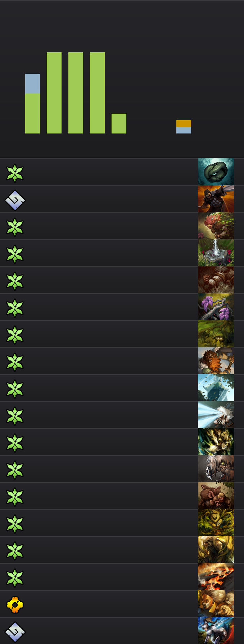This screenshot has width=244, height=644.
Task: Click the green leaf icon beside fountain card
Action: (x=15, y=254)
